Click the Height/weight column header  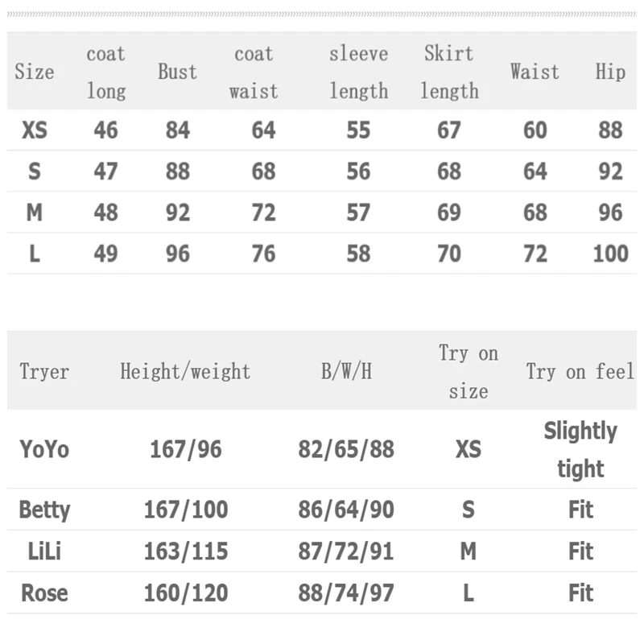point(185,372)
